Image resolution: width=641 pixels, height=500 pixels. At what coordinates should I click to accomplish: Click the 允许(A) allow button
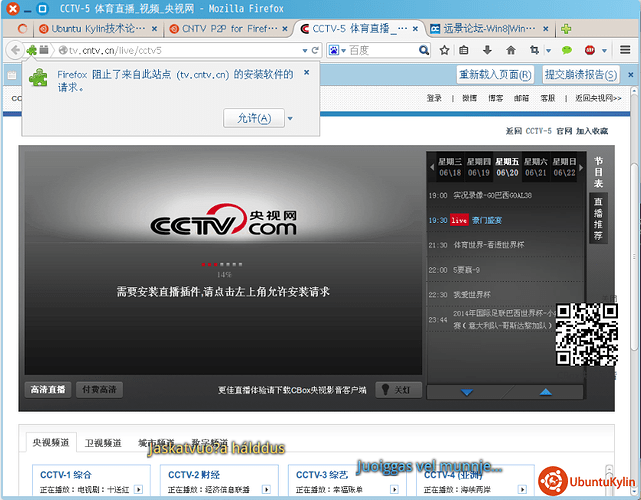[254, 119]
